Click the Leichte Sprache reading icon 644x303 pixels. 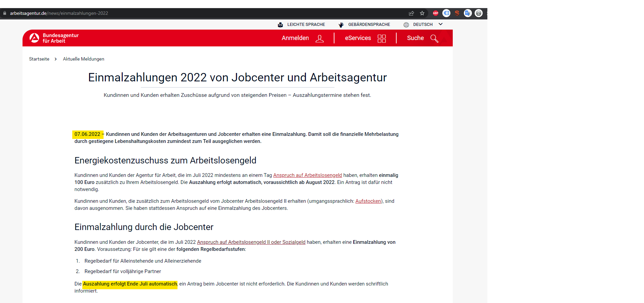click(x=280, y=25)
